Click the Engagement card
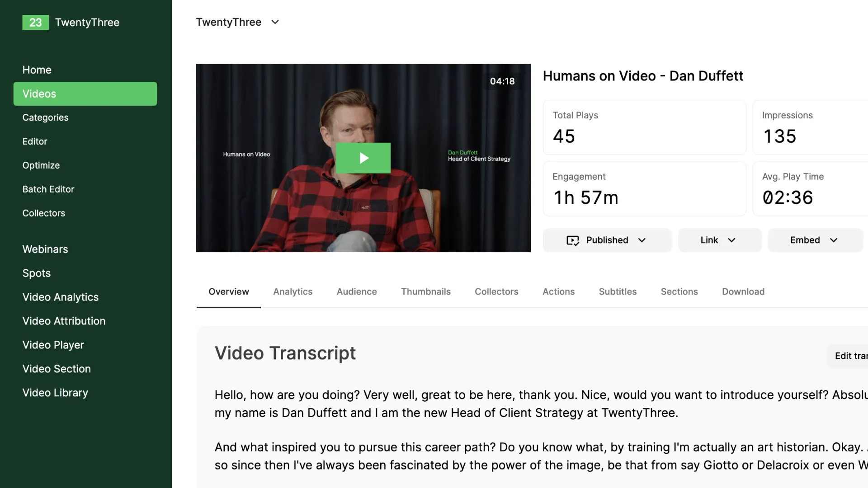This screenshot has height=488, width=868. 644,189
